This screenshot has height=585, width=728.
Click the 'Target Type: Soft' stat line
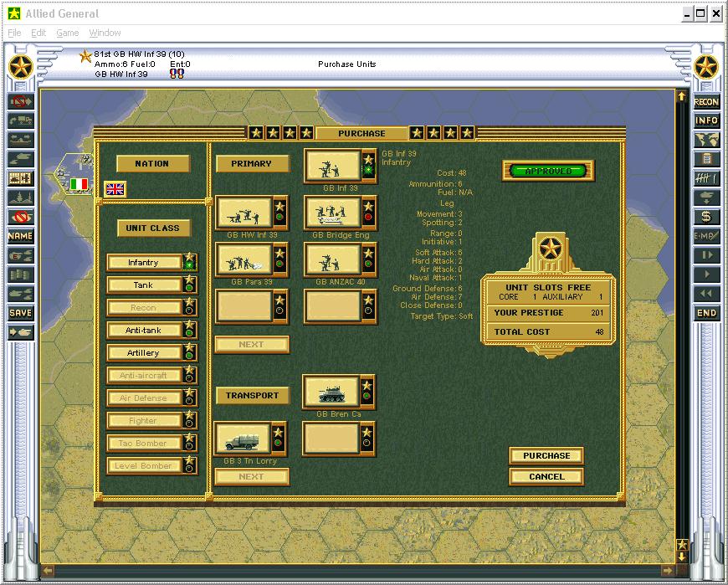pos(442,316)
